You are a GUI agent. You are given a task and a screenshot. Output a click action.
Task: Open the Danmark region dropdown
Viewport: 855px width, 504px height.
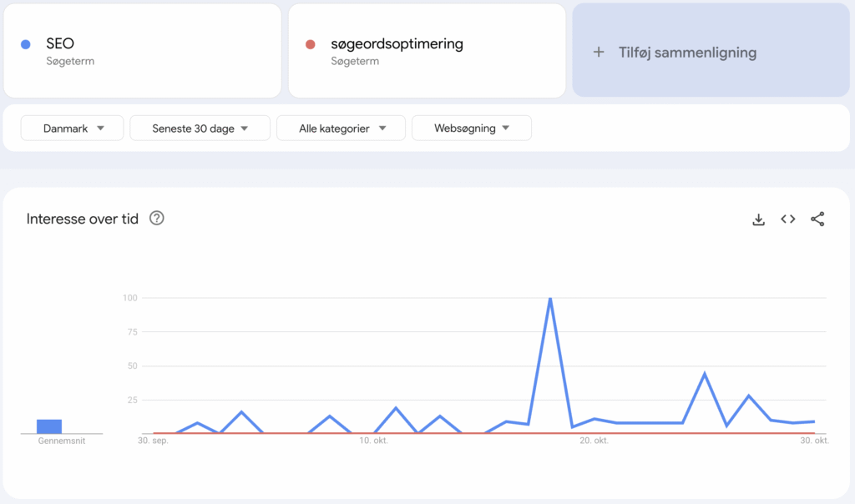point(72,128)
